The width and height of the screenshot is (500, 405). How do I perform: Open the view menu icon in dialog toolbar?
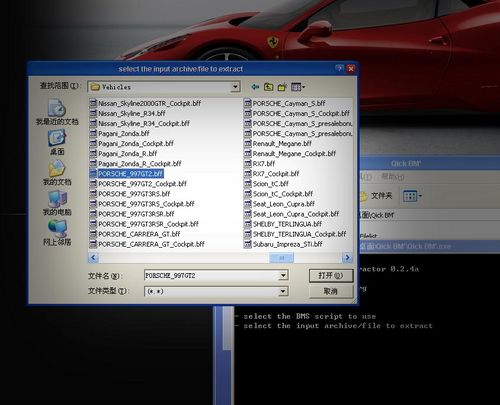pos(298,87)
